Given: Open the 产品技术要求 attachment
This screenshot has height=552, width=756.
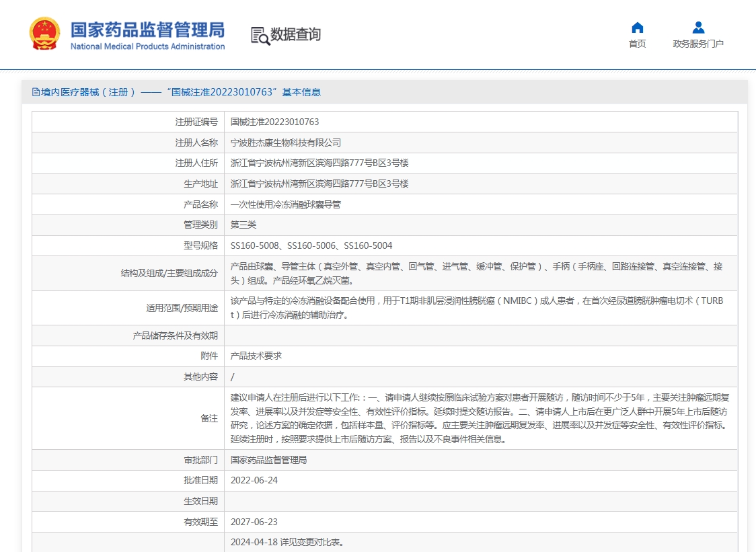Looking at the screenshot, I should pos(256,356).
